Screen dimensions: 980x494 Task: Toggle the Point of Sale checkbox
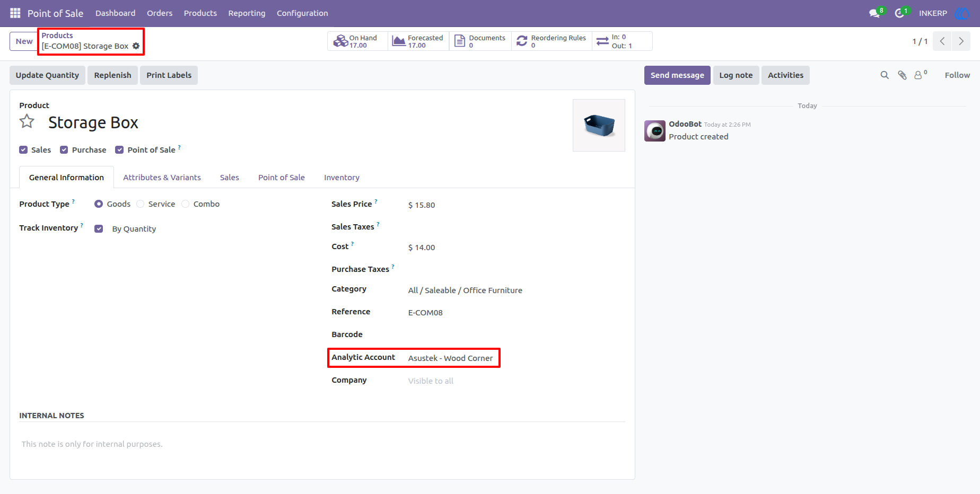119,150
